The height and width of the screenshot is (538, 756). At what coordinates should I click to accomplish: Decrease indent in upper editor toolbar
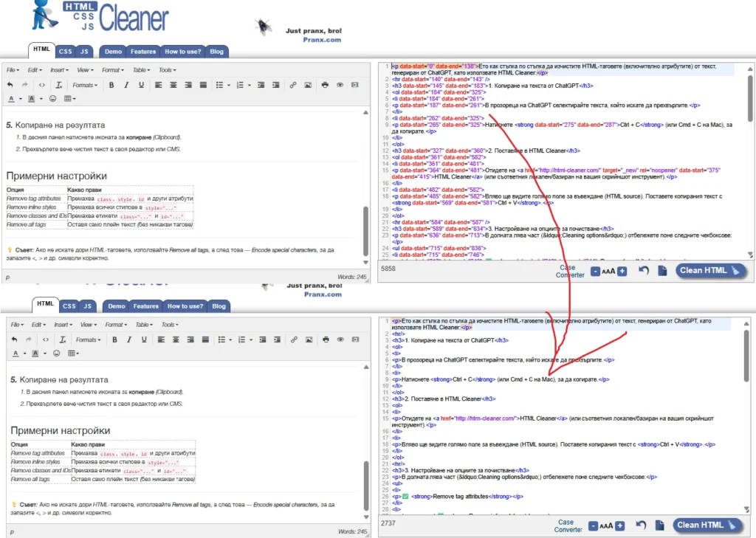[261, 85]
